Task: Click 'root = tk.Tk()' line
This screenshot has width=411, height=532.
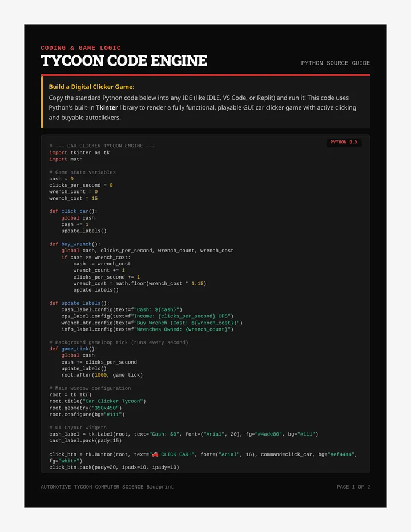Action: click(x=70, y=395)
